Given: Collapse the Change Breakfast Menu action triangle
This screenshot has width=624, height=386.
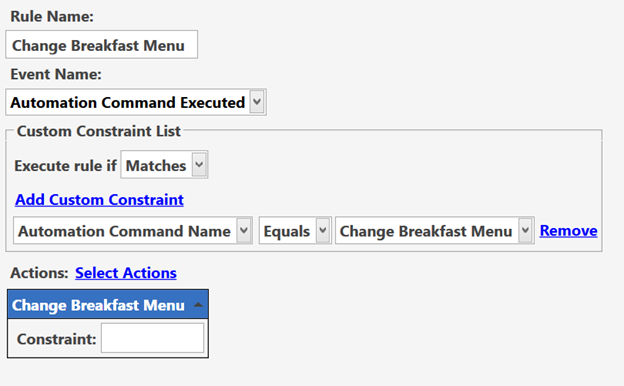Looking at the screenshot, I should (198, 305).
